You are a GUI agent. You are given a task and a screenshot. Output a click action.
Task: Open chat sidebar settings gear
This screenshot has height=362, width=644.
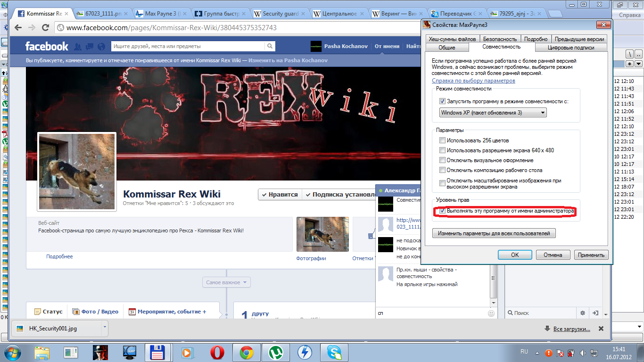point(582,313)
